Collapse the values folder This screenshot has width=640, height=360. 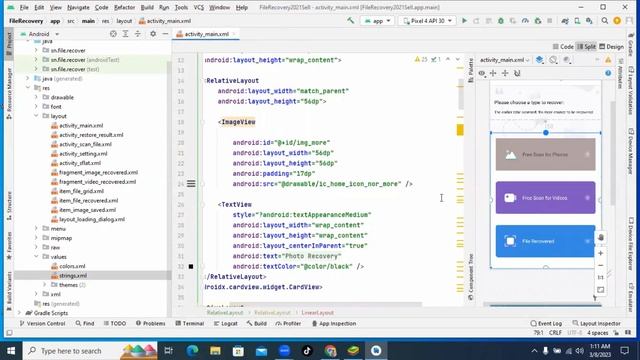pyautogui.click(x=36, y=257)
